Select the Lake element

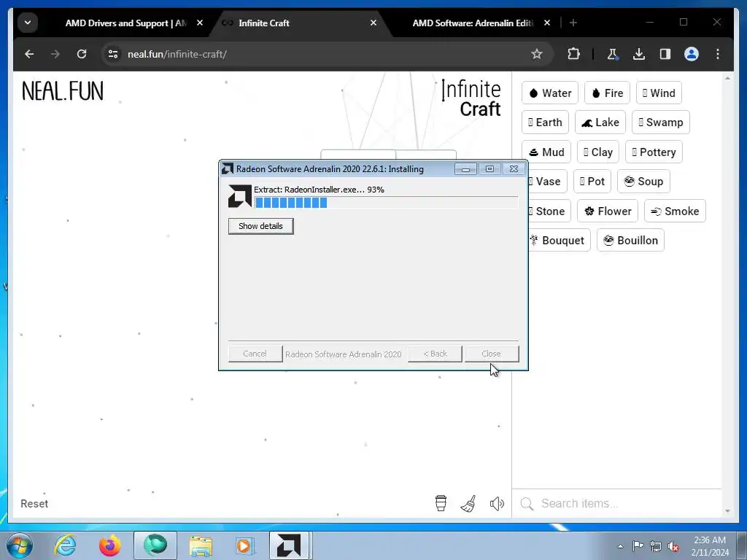600,122
